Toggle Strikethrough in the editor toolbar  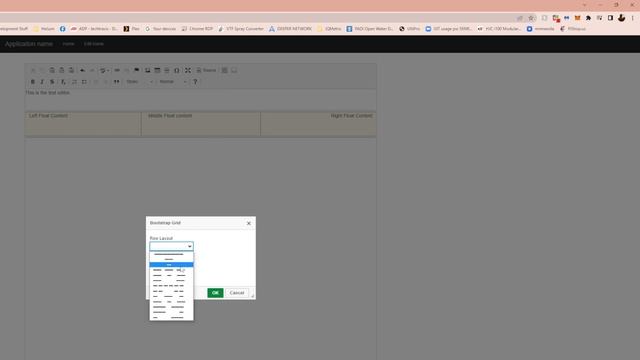pyautogui.click(x=52, y=82)
